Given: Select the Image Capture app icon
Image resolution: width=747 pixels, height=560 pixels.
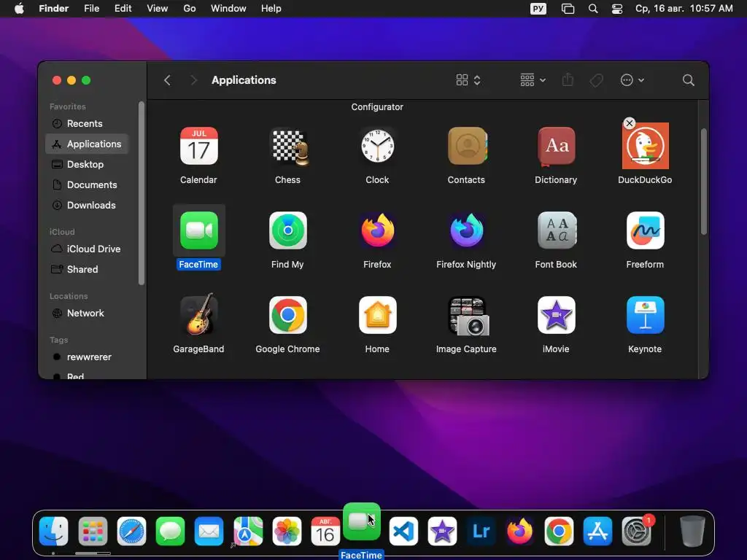Looking at the screenshot, I should (468, 316).
